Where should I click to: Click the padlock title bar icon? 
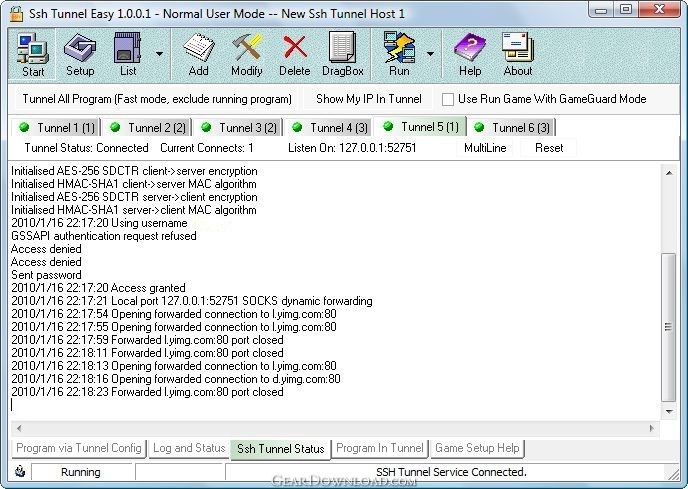pos(16,14)
